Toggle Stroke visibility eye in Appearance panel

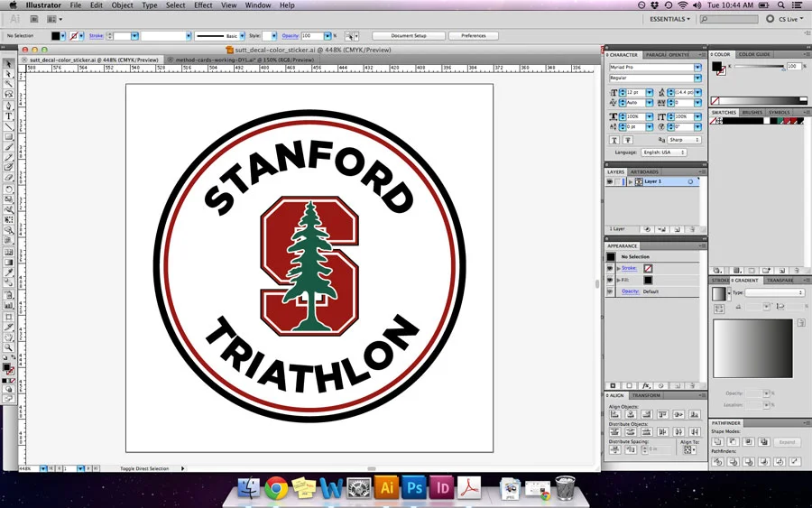[610, 268]
